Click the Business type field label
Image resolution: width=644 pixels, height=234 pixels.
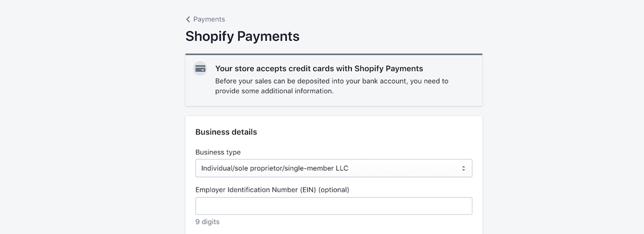click(x=218, y=152)
